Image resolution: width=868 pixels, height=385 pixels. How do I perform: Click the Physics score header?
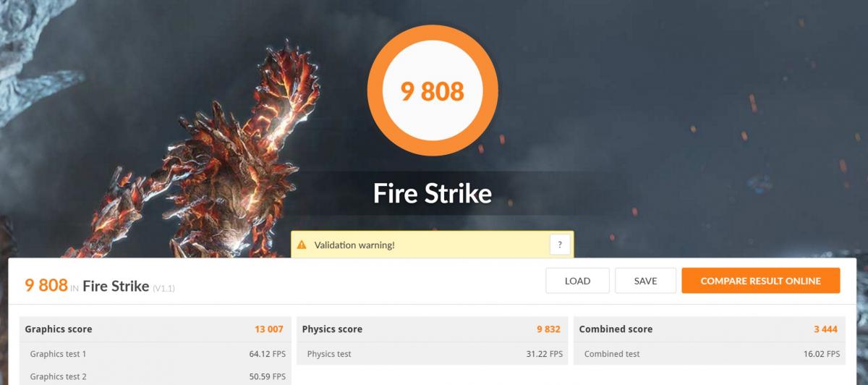pos(332,329)
